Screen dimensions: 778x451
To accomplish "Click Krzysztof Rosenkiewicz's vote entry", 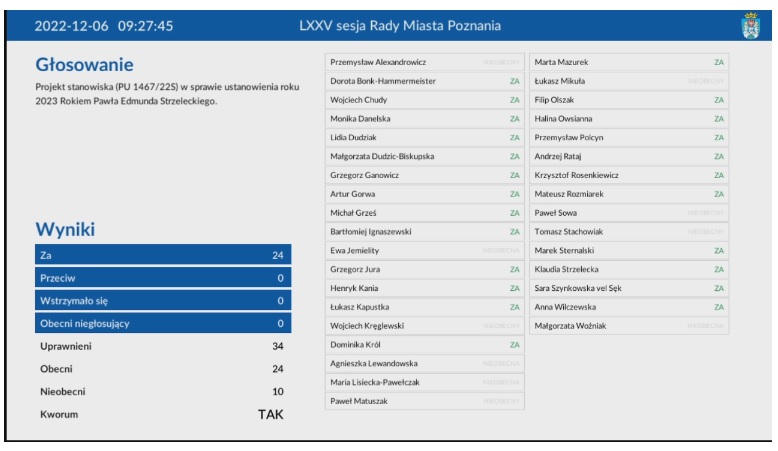I will click(x=629, y=175).
